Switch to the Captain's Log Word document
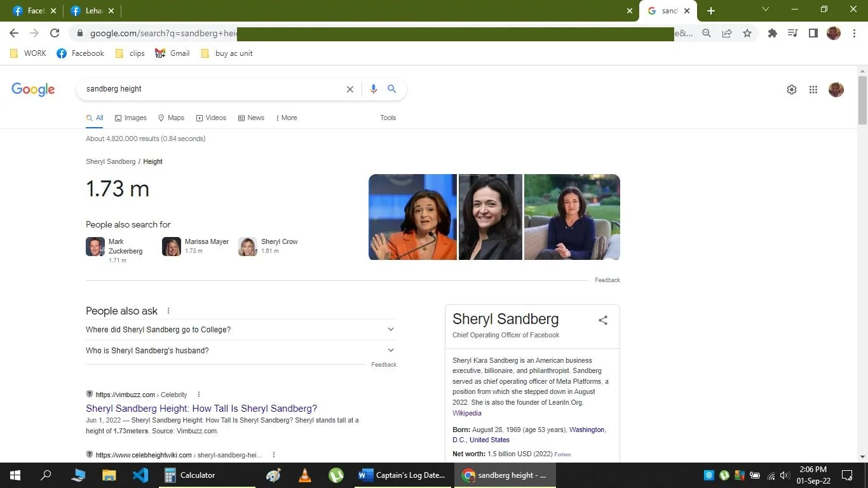This screenshot has width=868, height=488. (403, 475)
